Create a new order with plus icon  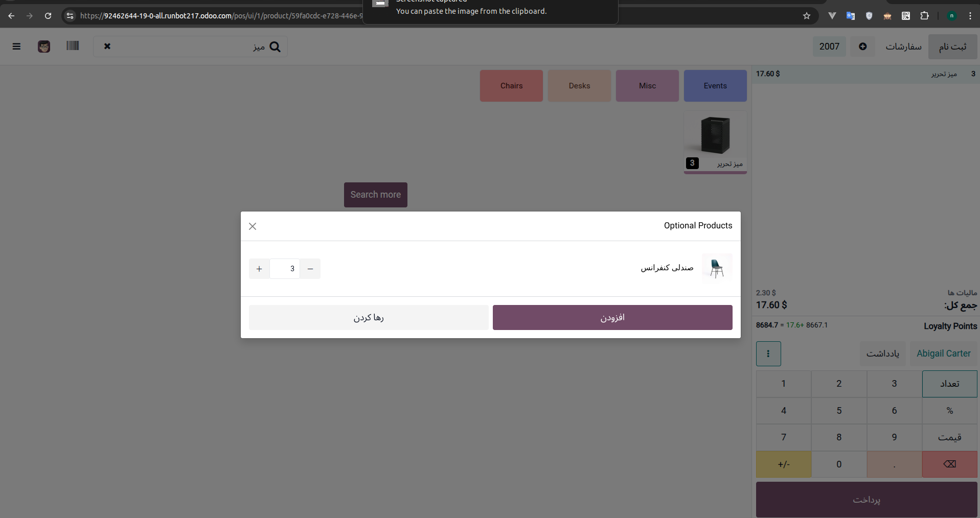point(862,46)
